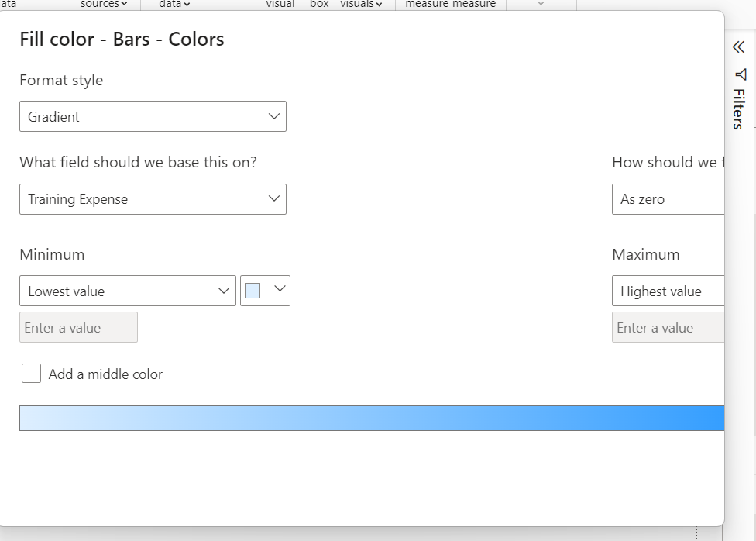Click the text box ribbon button
756x541 pixels.
click(319, 4)
